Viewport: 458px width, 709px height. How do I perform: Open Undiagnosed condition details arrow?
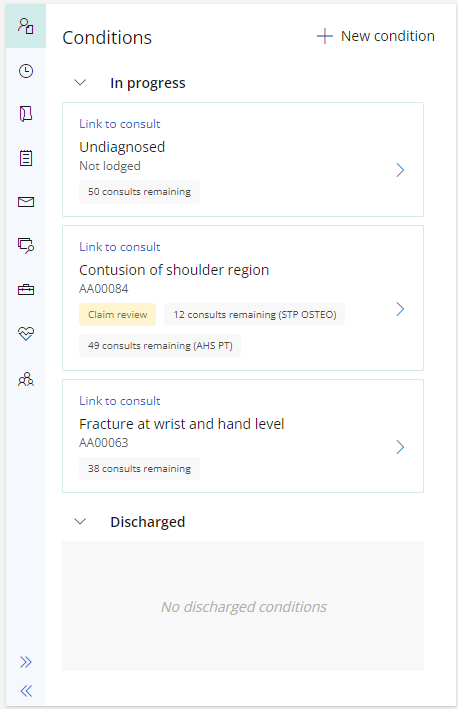click(400, 170)
